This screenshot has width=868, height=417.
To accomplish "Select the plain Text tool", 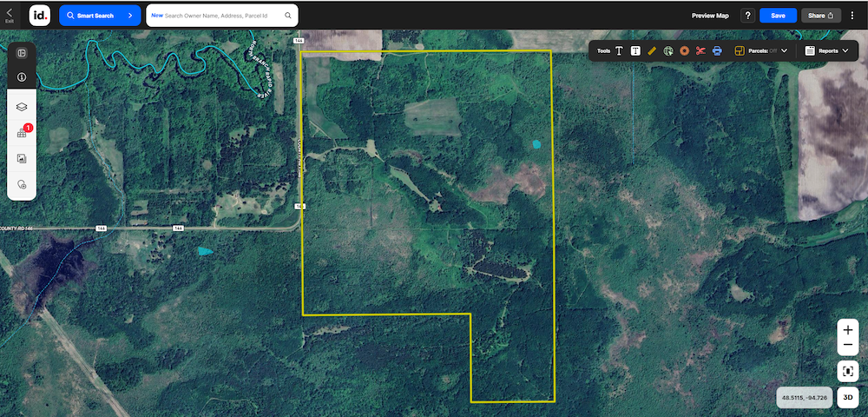I will (619, 51).
